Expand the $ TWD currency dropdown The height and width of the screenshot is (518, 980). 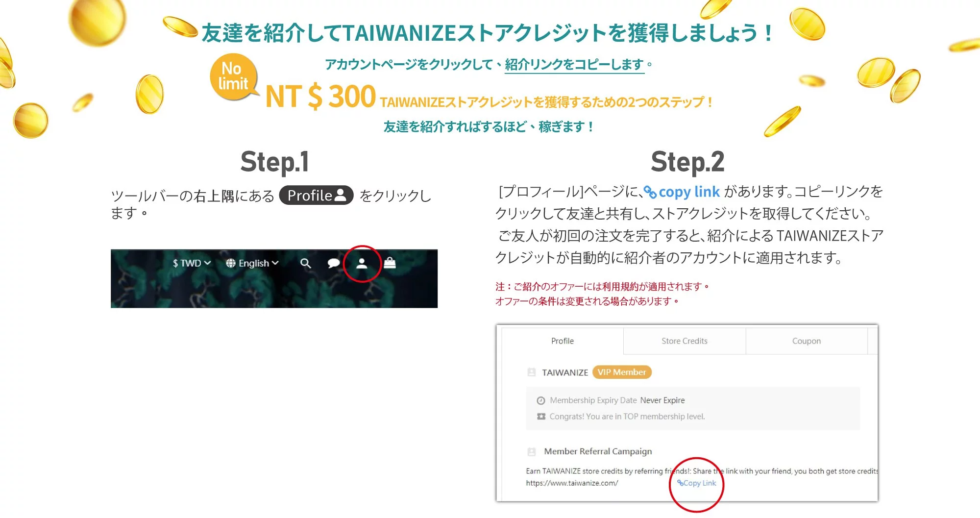click(192, 263)
